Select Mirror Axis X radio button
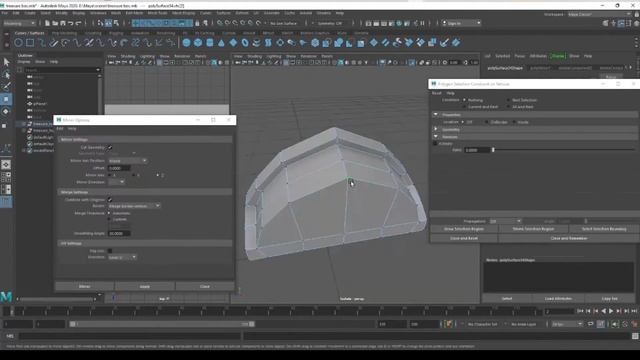The width and height of the screenshot is (640, 360). (x=109, y=175)
